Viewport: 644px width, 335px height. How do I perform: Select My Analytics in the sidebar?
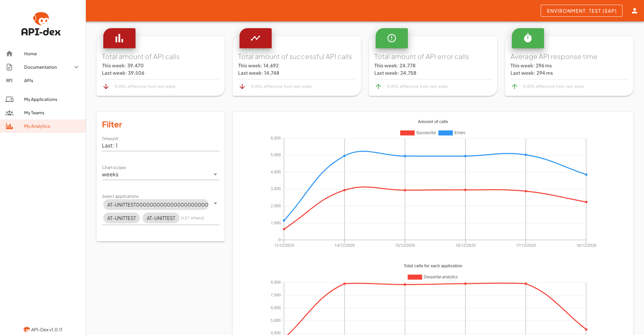43,126
